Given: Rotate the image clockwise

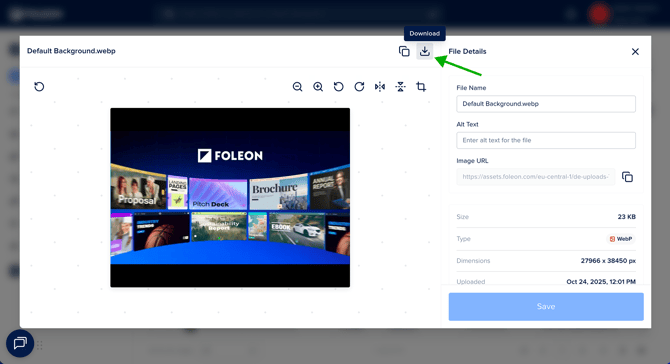Looking at the screenshot, I should (359, 87).
